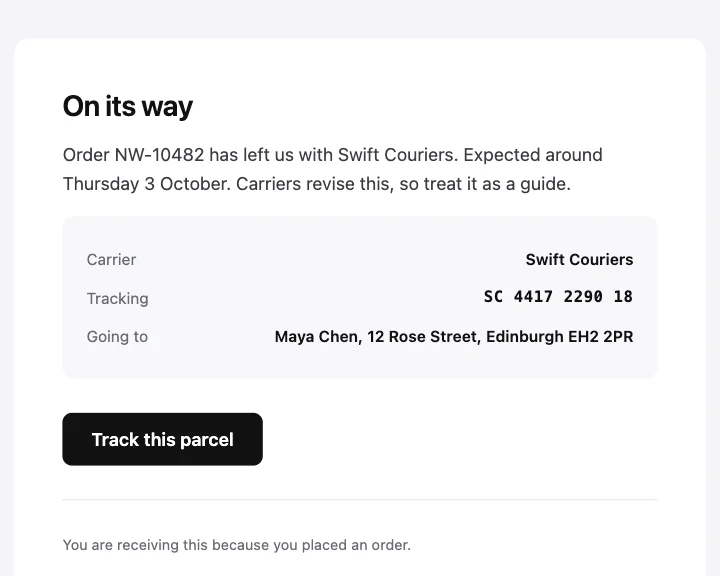Click the Track this parcel button

[163, 439]
